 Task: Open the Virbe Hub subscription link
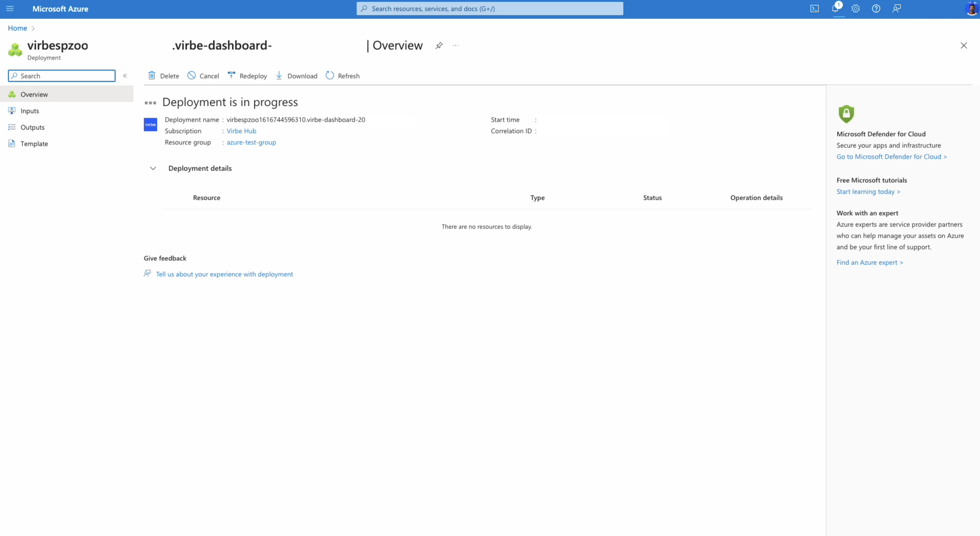click(241, 131)
